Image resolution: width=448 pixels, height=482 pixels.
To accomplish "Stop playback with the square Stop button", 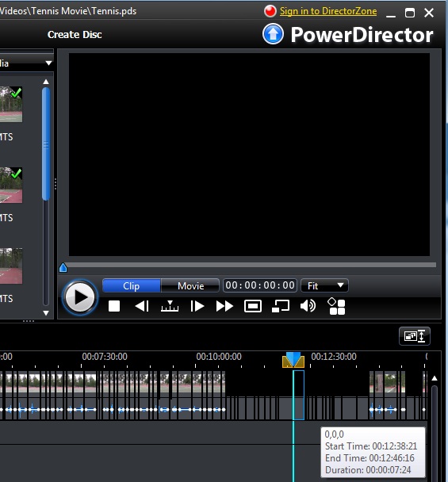I will click(x=114, y=306).
